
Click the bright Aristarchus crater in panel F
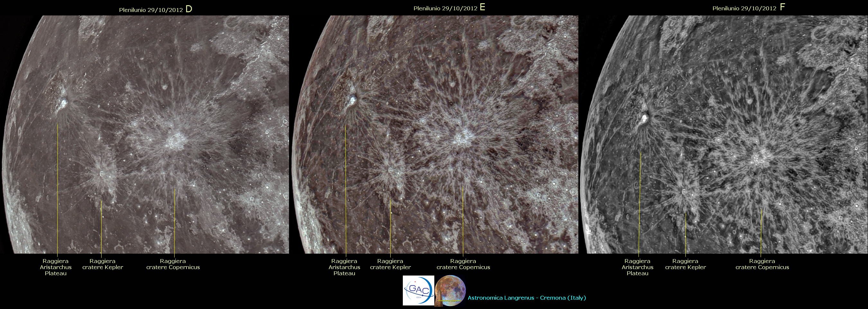[x=644, y=118]
